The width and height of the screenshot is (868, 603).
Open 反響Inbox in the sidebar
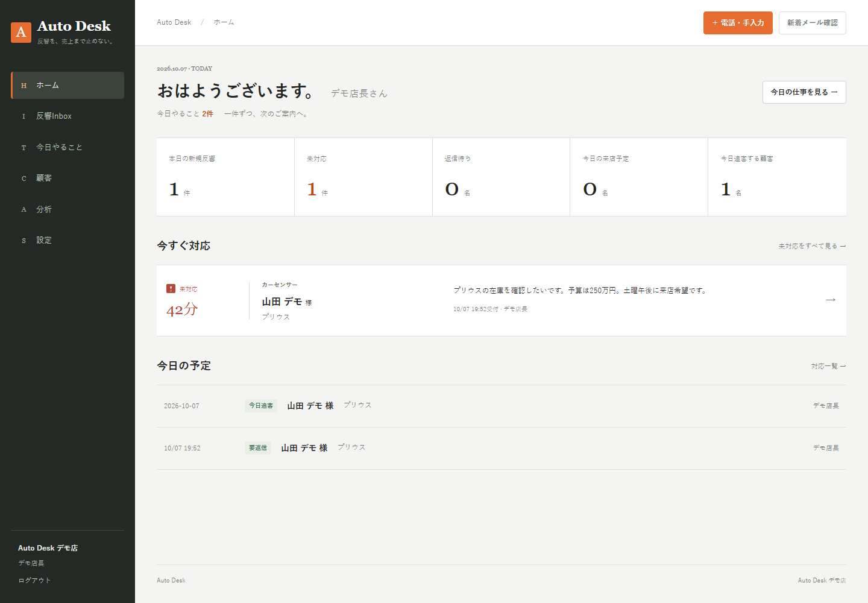(68, 116)
